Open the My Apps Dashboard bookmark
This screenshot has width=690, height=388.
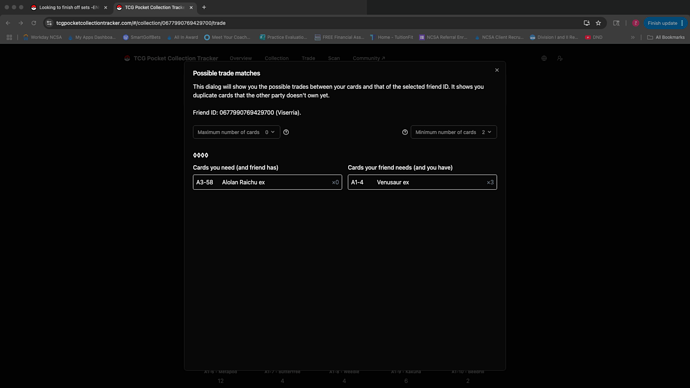click(92, 37)
